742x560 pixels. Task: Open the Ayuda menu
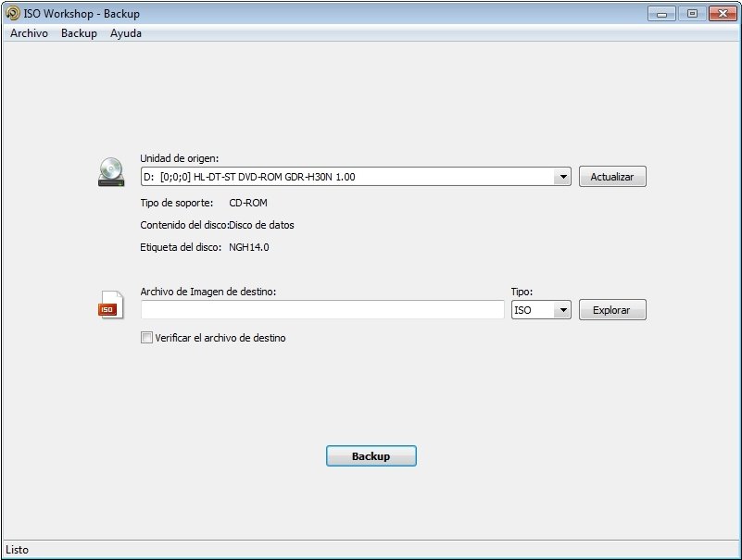coord(126,33)
